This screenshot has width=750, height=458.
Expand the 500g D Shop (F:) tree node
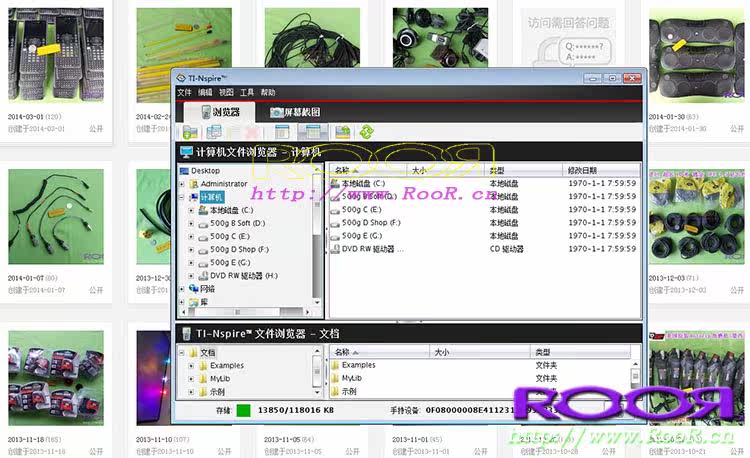pos(191,250)
